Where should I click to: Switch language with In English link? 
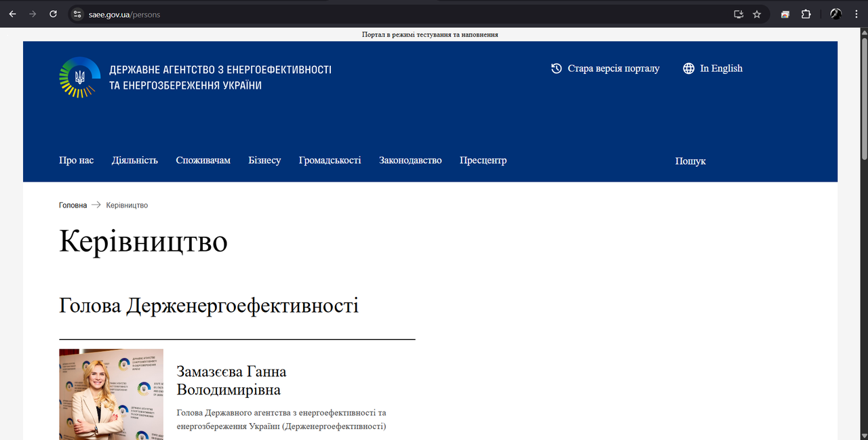click(722, 68)
